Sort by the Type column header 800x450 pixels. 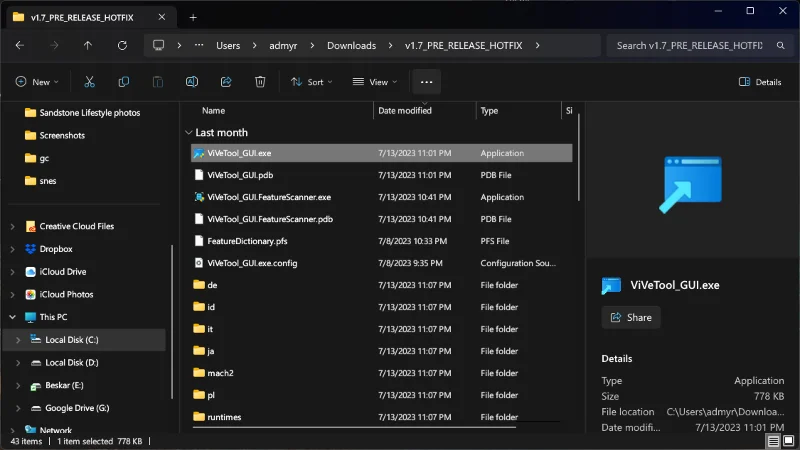[x=489, y=111]
